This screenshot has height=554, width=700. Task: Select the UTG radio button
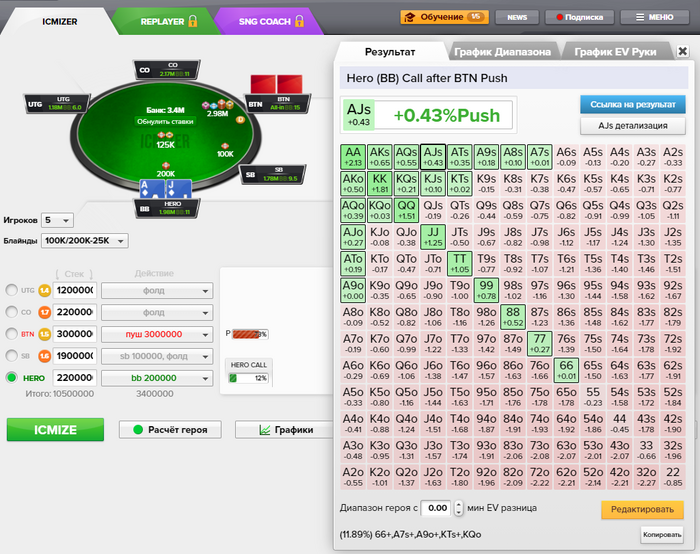tap(12, 290)
